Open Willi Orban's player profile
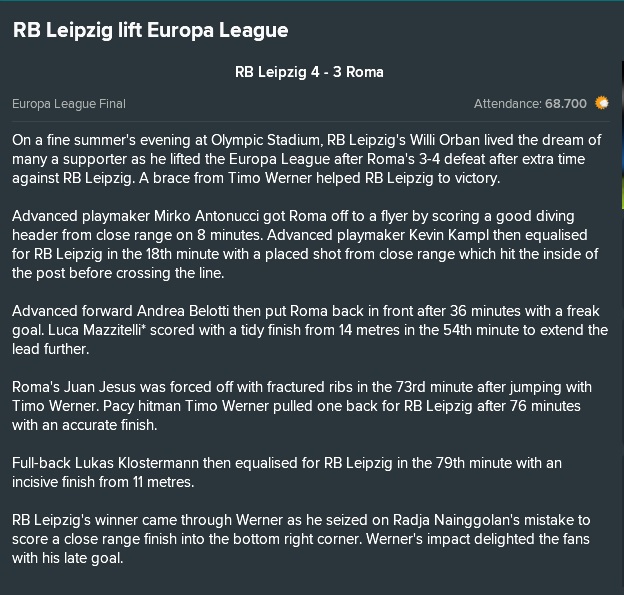This screenshot has width=624, height=595. coord(445,140)
